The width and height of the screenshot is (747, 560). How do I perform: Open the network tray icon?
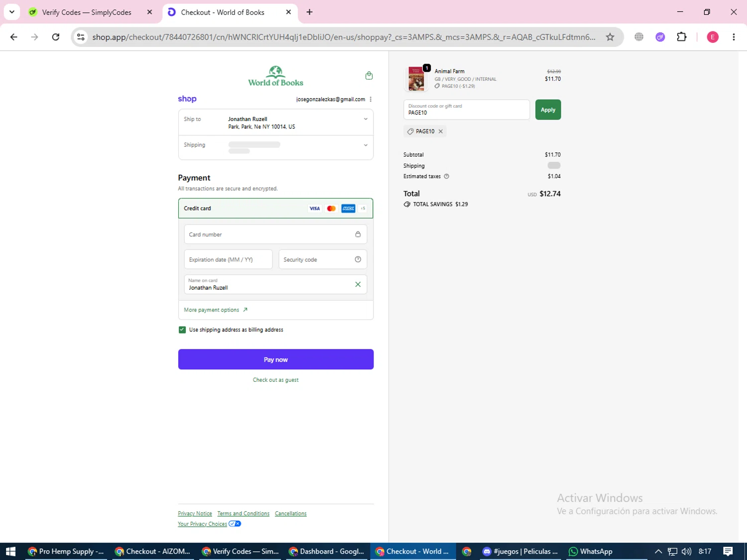[672, 552]
